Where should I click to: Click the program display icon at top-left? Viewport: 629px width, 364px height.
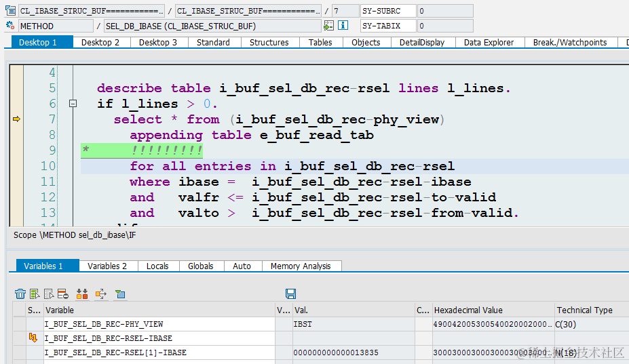[10, 11]
